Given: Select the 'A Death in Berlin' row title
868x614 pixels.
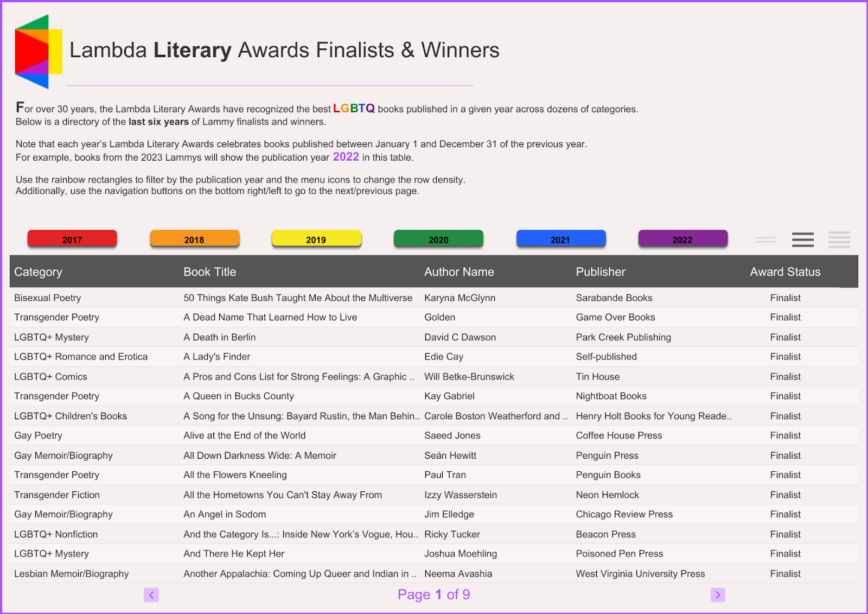Looking at the screenshot, I should 219,337.
